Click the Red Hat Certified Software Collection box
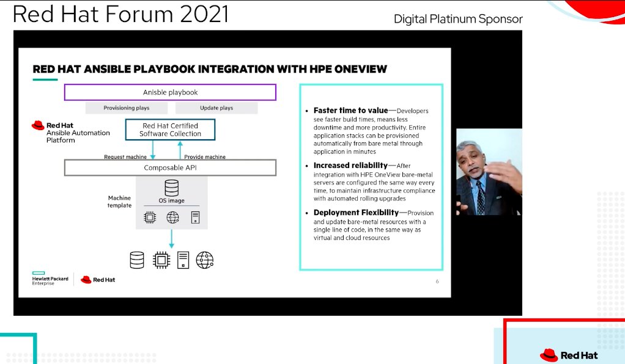 170,130
